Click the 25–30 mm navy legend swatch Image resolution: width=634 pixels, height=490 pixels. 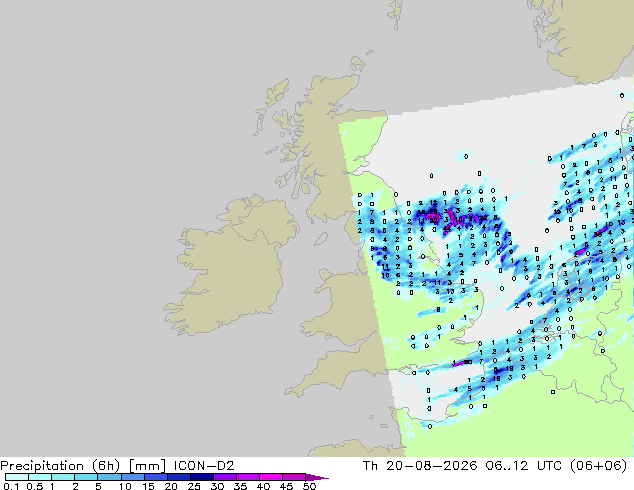click(201, 477)
